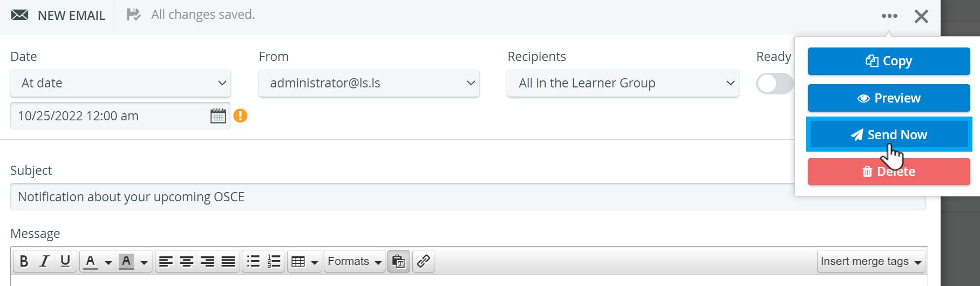Toggle the Ready switch on
This screenshot has height=286, width=980.
tap(775, 84)
